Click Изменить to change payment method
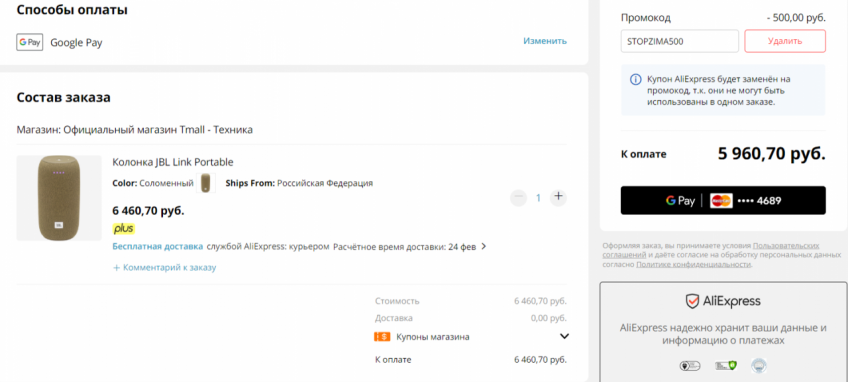Screen dimensions: 848x382 545,41
